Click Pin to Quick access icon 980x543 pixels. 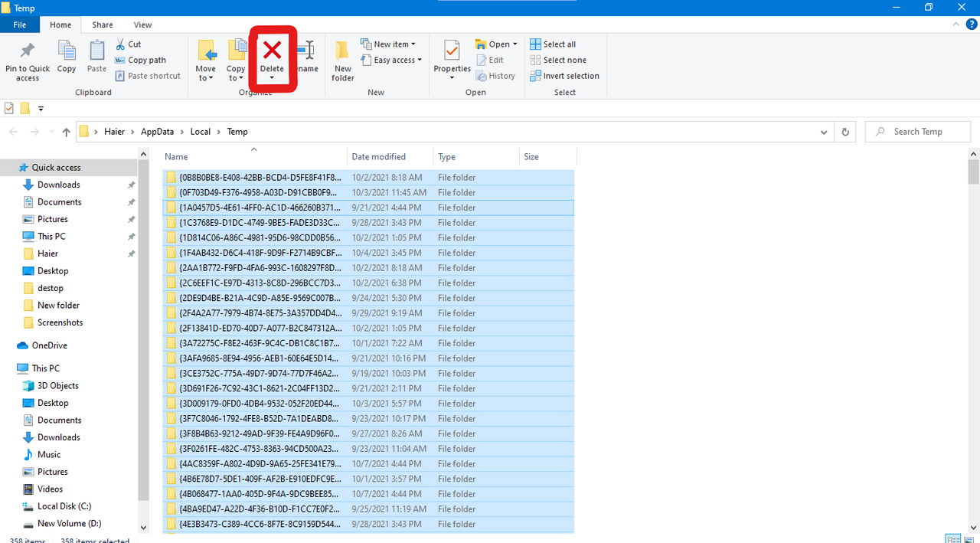tap(28, 51)
